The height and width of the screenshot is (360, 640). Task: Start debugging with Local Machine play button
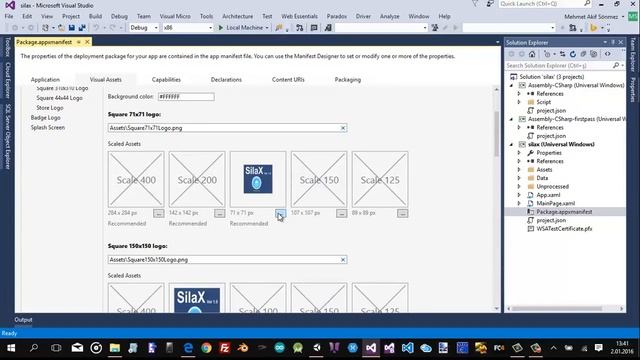point(221,28)
